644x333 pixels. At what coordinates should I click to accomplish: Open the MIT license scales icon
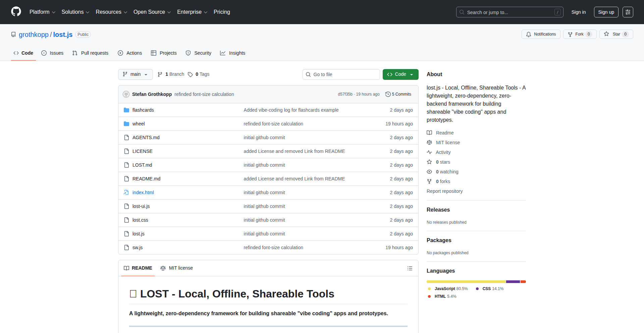429,143
